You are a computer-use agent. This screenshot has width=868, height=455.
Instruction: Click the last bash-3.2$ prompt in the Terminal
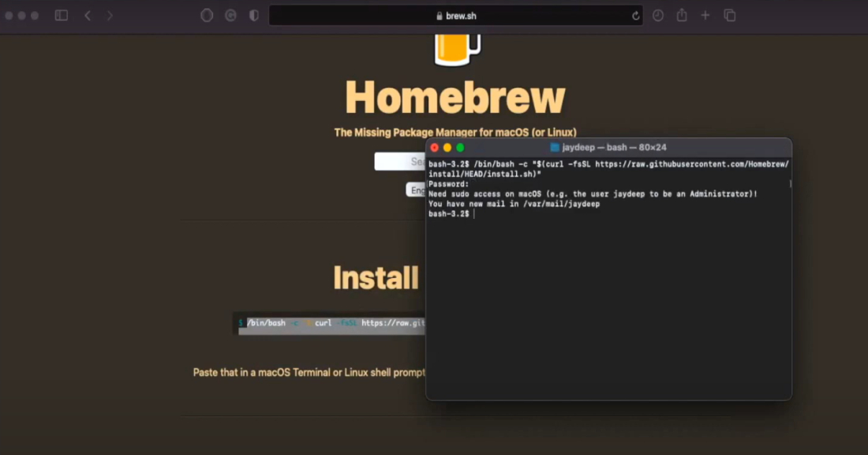pyautogui.click(x=449, y=214)
